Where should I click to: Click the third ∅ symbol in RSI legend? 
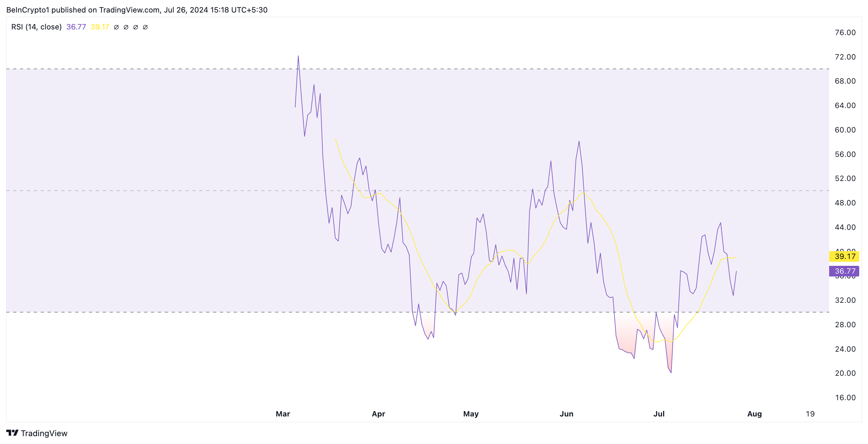tap(135, 27)
